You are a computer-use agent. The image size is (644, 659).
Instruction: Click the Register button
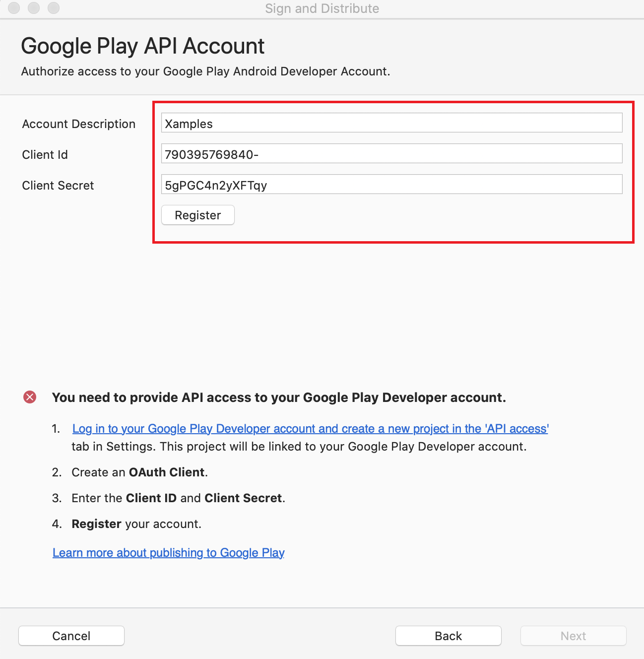click(x=198, y=215)
